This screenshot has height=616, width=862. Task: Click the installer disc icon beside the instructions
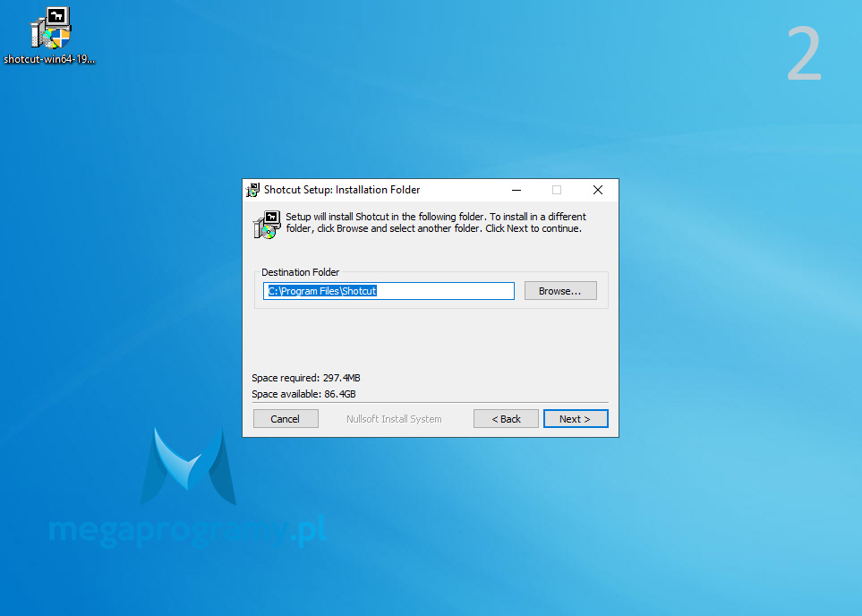pyautogui.click(x=267, y=225)
